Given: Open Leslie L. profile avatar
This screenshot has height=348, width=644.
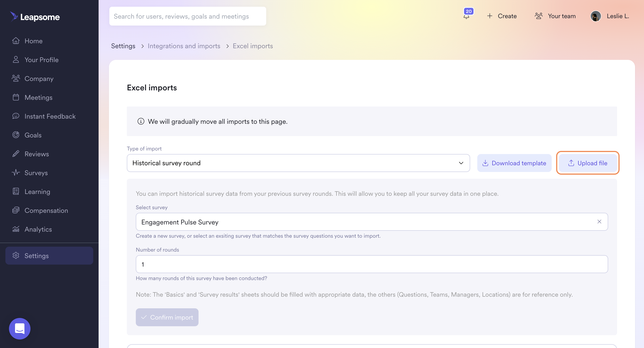Looking at the screenshot, I should pyautogui.click(x=596, y=16).
